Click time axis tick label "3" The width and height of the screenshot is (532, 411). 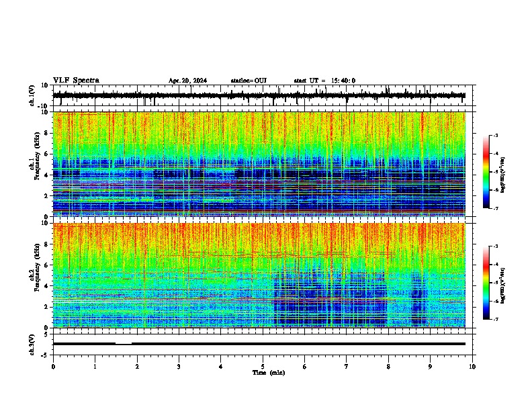point(179,367)
